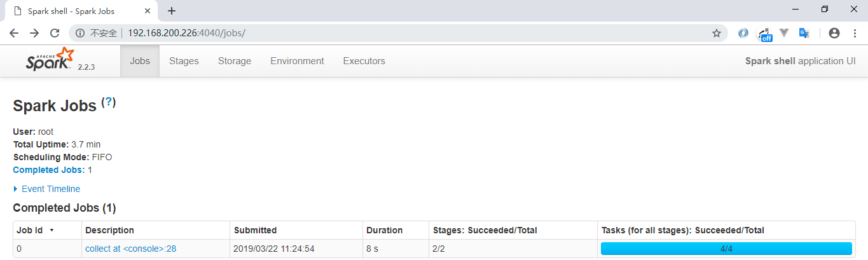Open the Vue devtools extension icon
Viewport: 868px width, 260px height.
(x=785, y=33)
